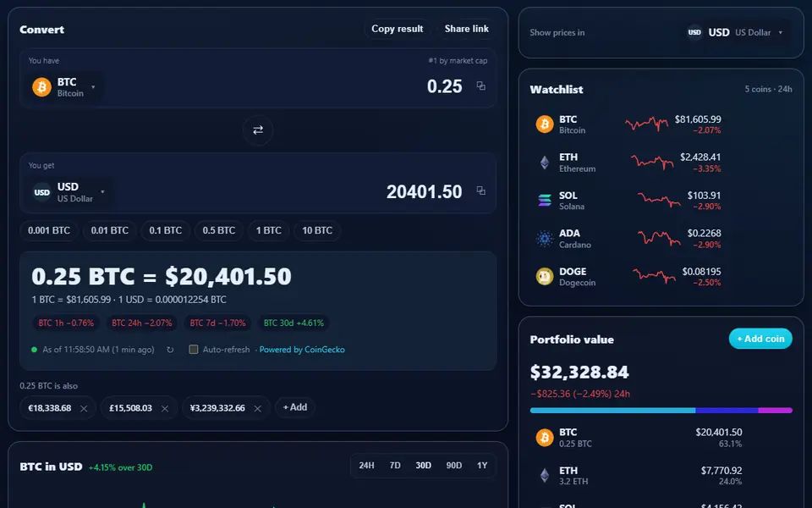This screenshot has width=812, height=508.
Task: Open the DOGE sparkline chart in Watchlist
Action: (654, 276)
